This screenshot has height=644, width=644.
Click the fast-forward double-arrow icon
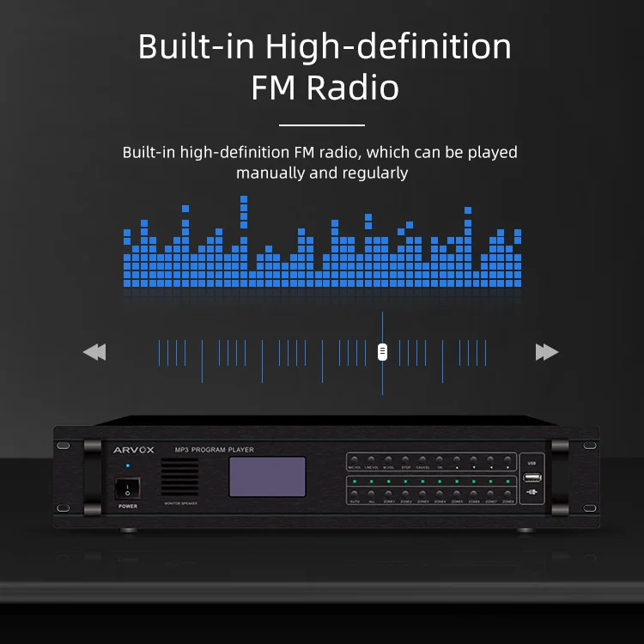(x=547, y=352)
